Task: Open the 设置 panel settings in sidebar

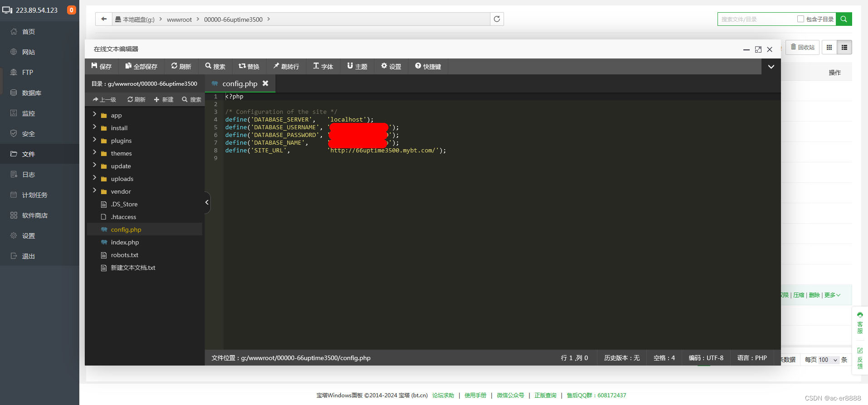Action: point(28,236)
